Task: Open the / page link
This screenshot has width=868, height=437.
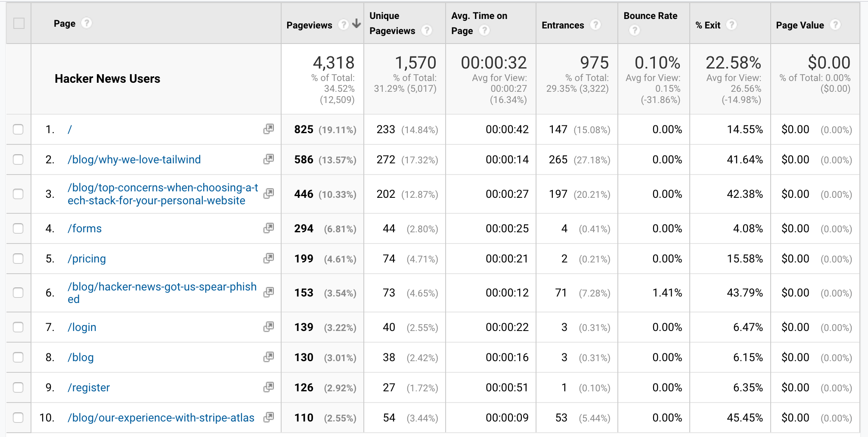Action: [x=70, y=129]
